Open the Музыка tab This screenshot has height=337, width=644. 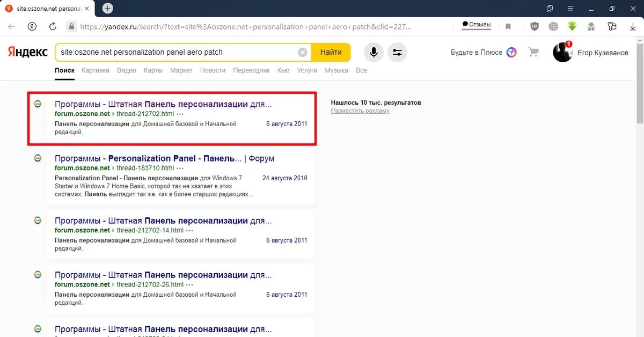[x=336, y=70]
